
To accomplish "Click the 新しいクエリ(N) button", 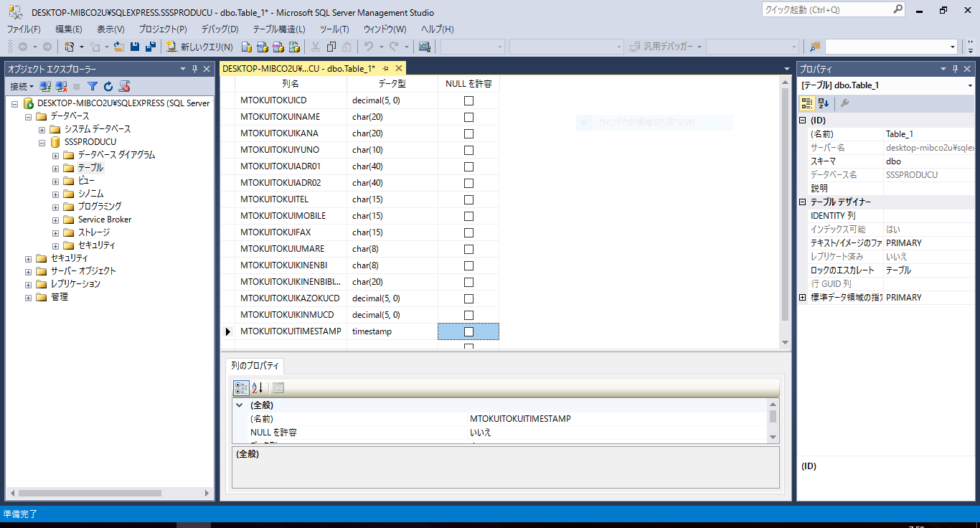I will click(199, 47).
